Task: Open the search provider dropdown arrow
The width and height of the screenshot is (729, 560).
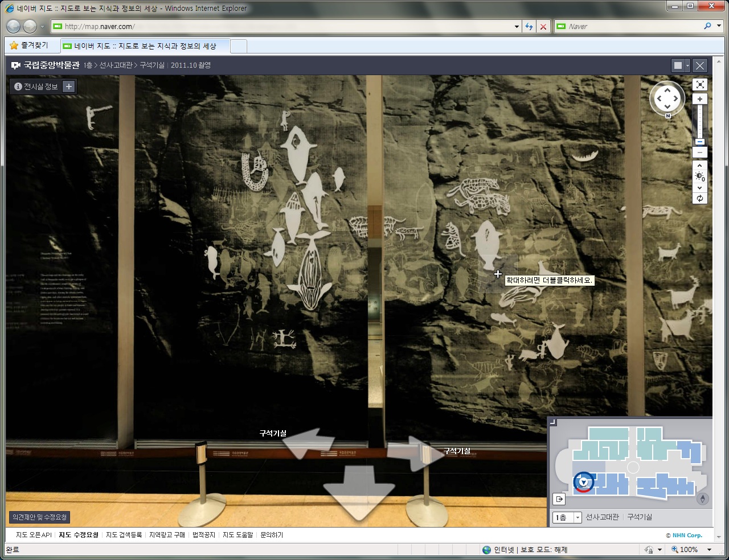Action: (x=719, y=26)
